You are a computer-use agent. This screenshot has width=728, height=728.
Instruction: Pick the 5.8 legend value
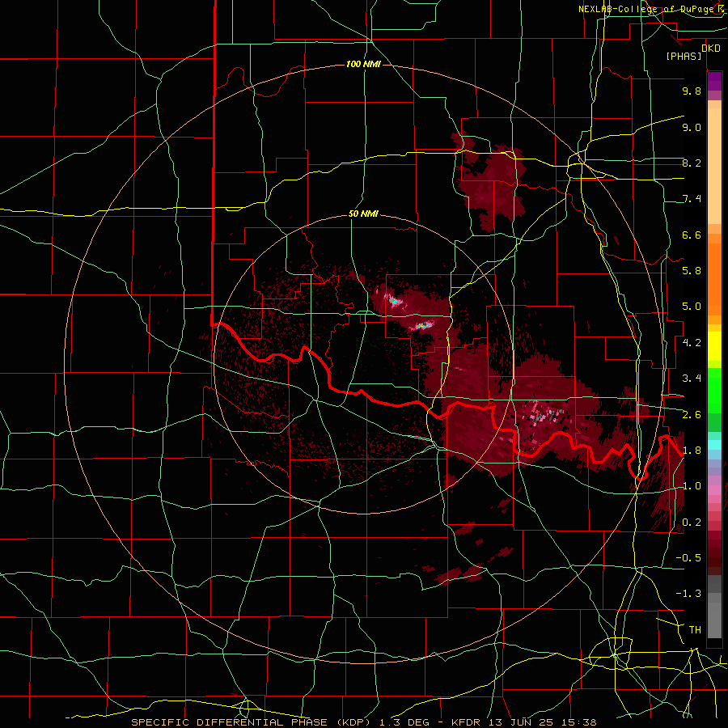pos(692,271)
